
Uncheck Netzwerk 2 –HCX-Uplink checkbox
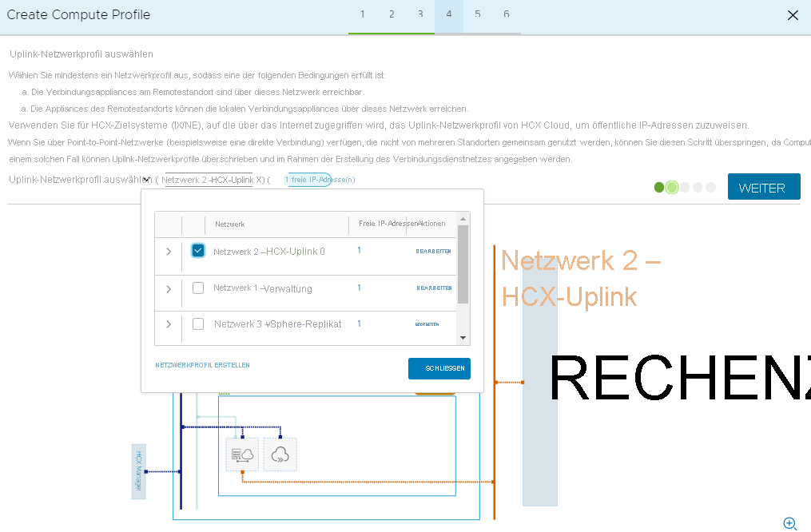pos(198,251)
